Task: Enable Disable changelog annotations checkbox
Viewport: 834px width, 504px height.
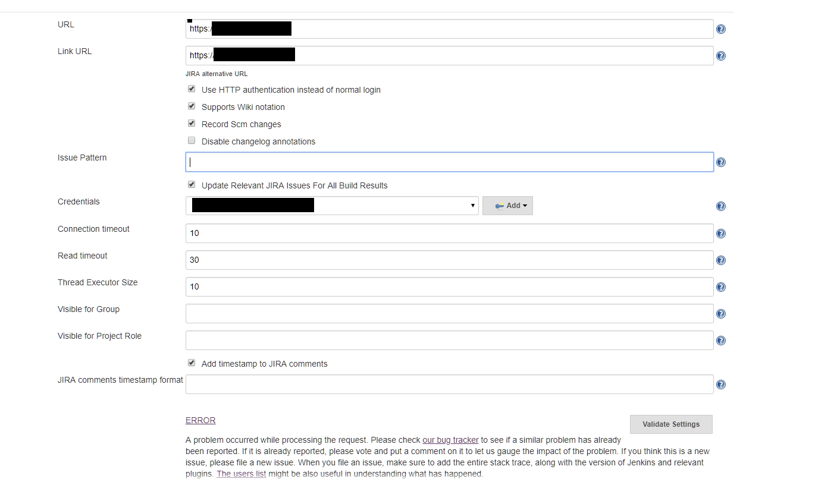Action: pyautogui.click(x=192, y=141)
